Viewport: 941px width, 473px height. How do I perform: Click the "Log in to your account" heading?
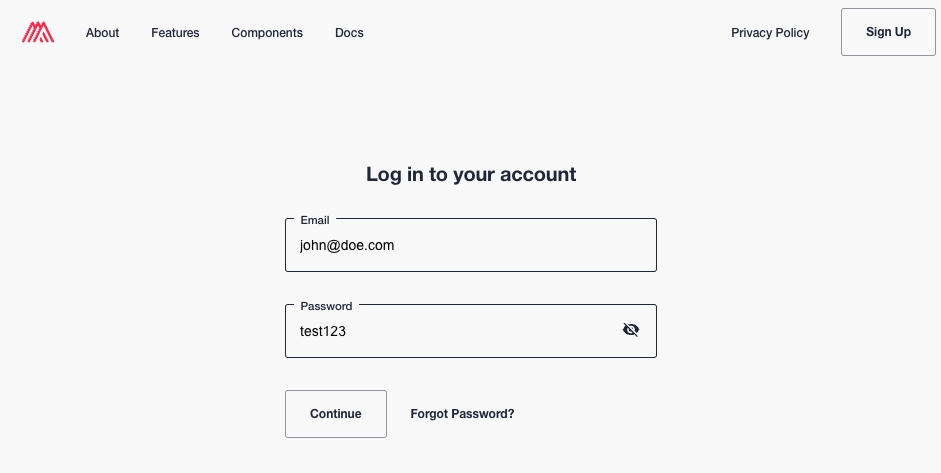471,174
